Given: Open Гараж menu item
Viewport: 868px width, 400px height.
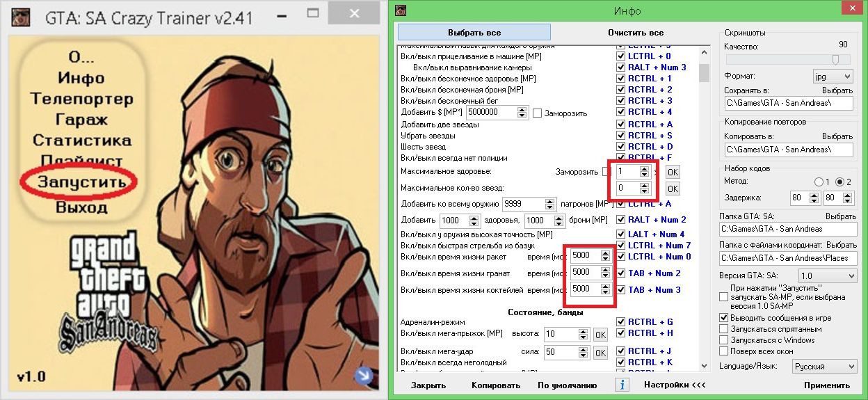Looking at the screenshot, I should coord(81,120).
